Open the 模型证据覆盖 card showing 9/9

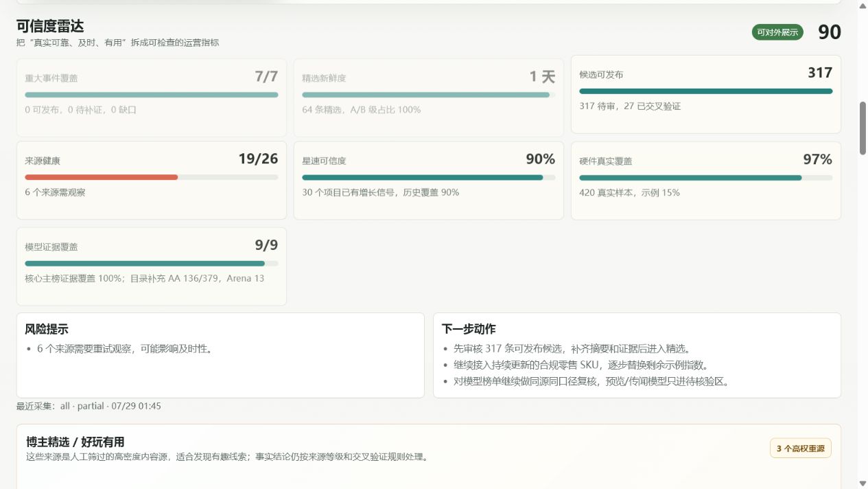pyautogui.click(x=152, y=266)
